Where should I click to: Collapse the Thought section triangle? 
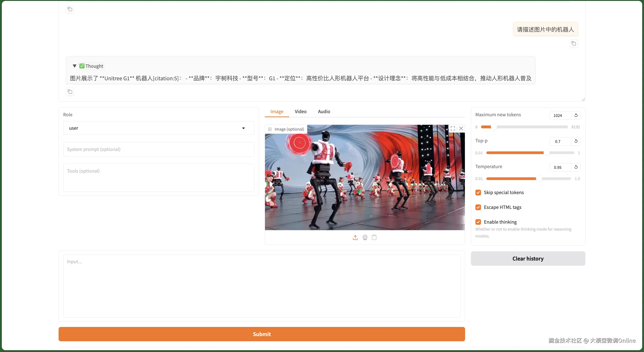coord(74,66)
